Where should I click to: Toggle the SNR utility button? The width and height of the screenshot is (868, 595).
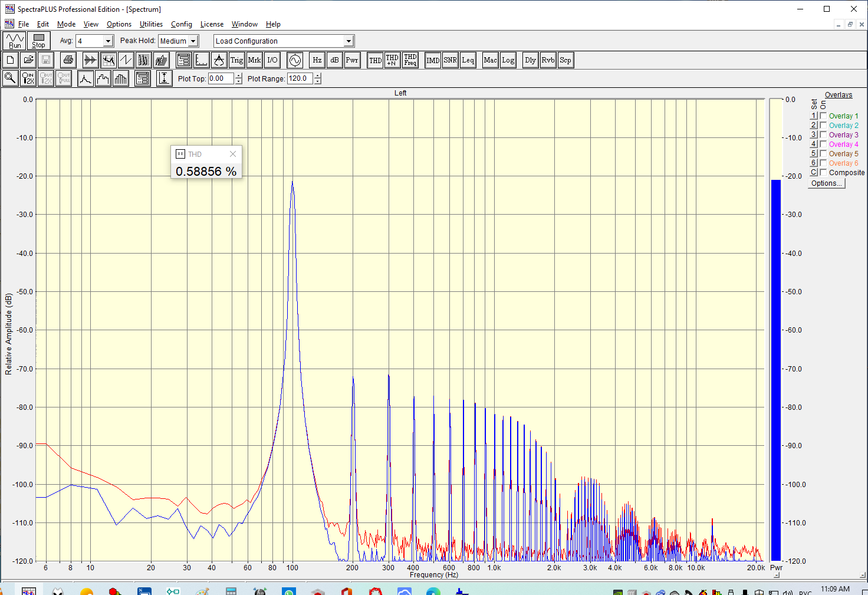451,60
